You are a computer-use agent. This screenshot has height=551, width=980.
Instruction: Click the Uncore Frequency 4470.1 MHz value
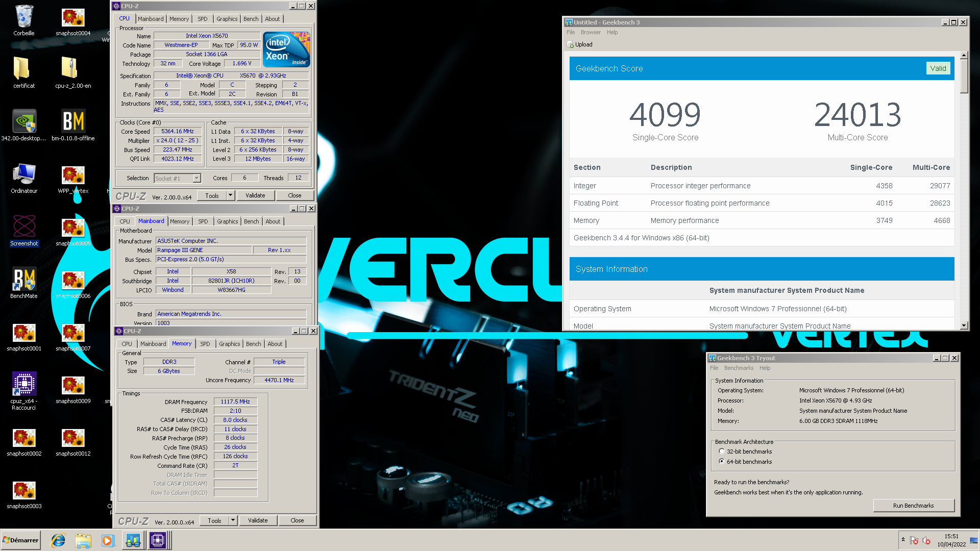(x=279, y=380)
